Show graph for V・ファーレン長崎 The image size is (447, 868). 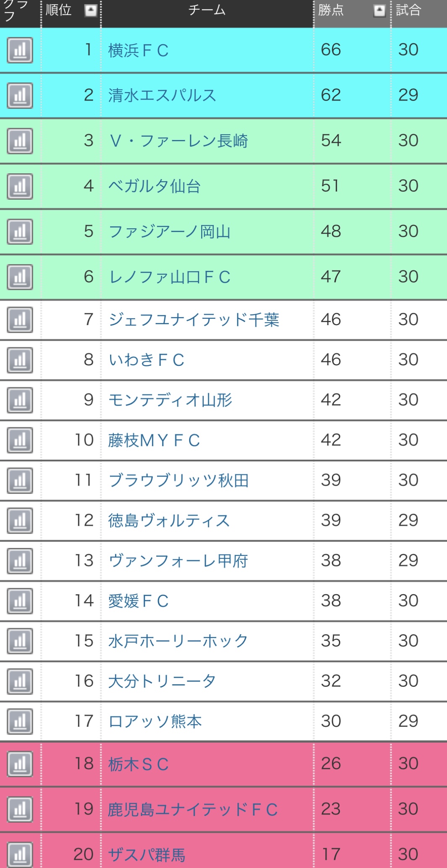pos(20,141)
